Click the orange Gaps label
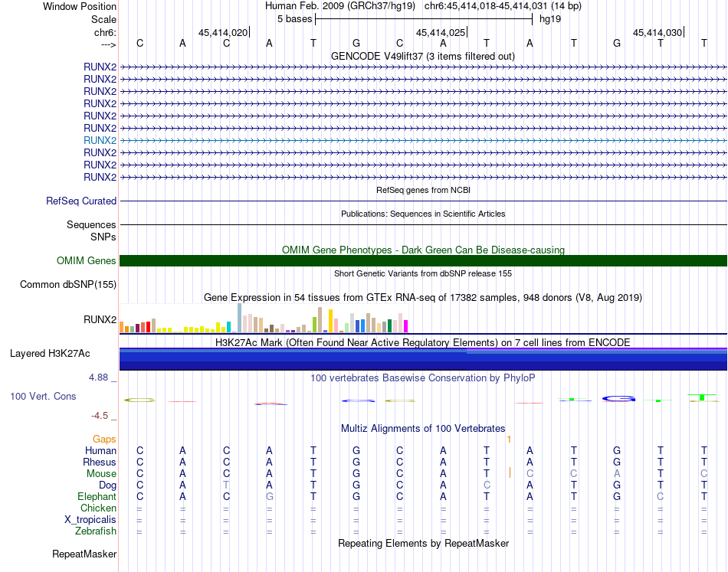The height and width of the screenshot is (572, 728). [104, 439]
